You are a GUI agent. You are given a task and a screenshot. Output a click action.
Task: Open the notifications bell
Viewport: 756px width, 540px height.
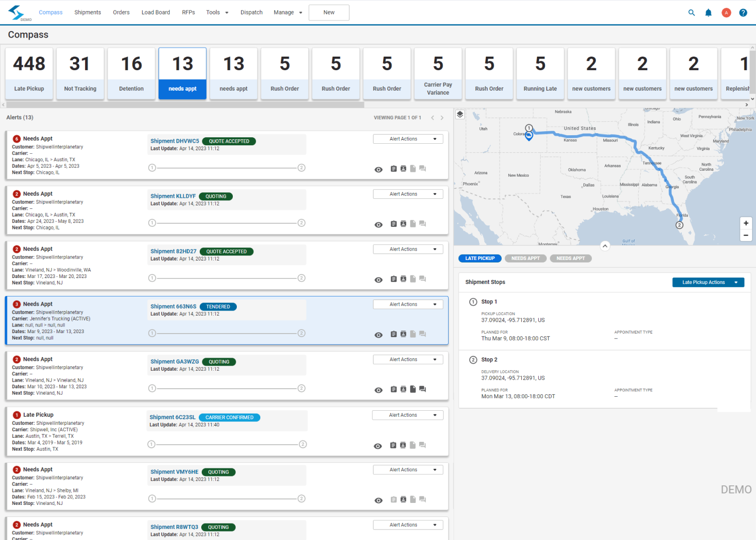708,13
